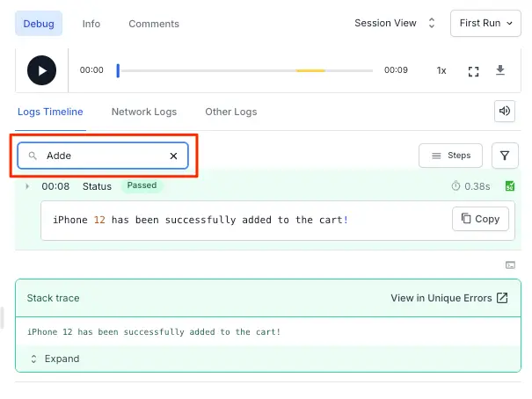Expand the stack trace section
The image size is (532, 399).
point(55,359)
